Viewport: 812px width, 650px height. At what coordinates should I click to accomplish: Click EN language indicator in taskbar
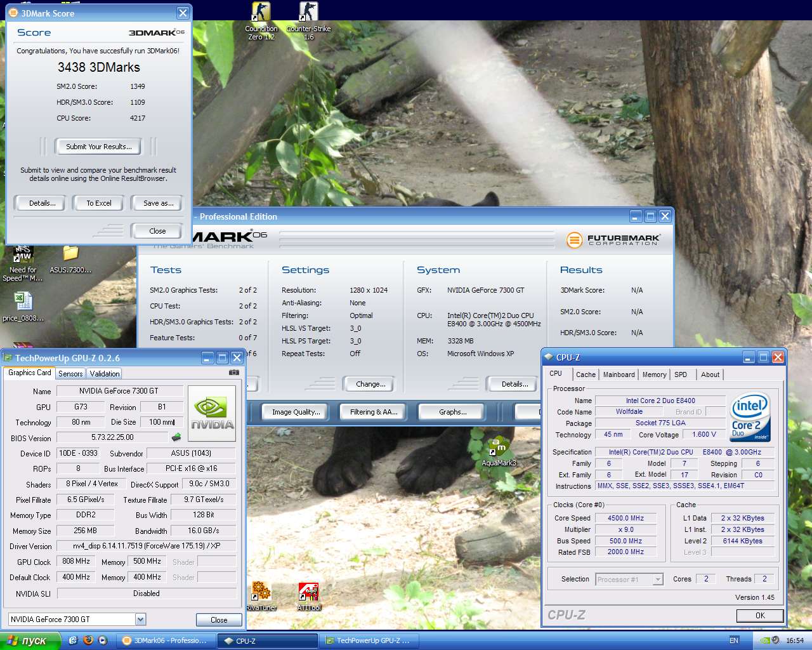pos(734,640)
